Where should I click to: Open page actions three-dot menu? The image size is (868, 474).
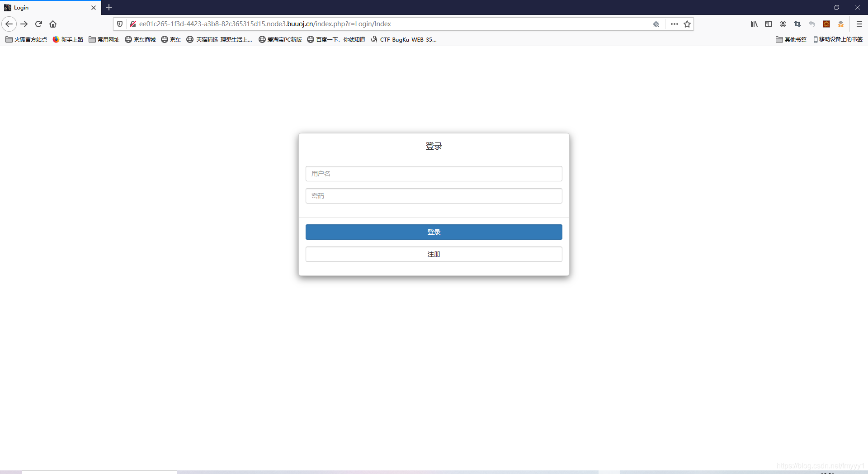point(674,24)
